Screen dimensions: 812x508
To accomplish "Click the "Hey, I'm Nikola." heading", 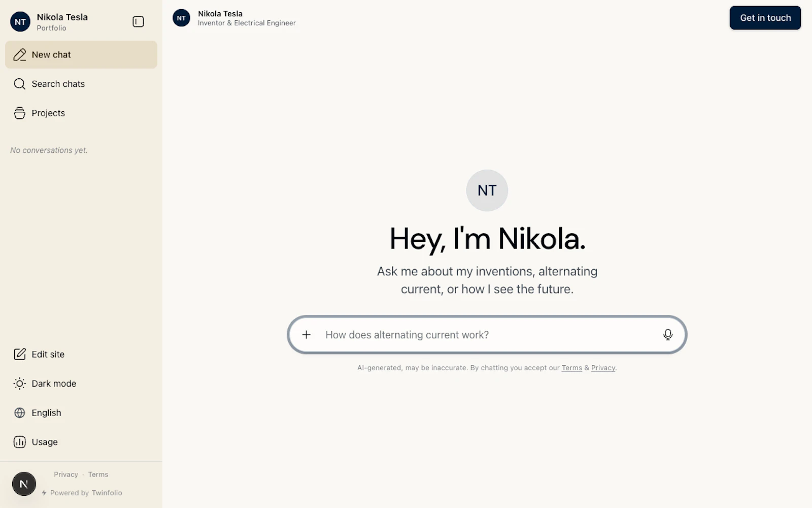I will pyautogui.click(x=487, y=239).
